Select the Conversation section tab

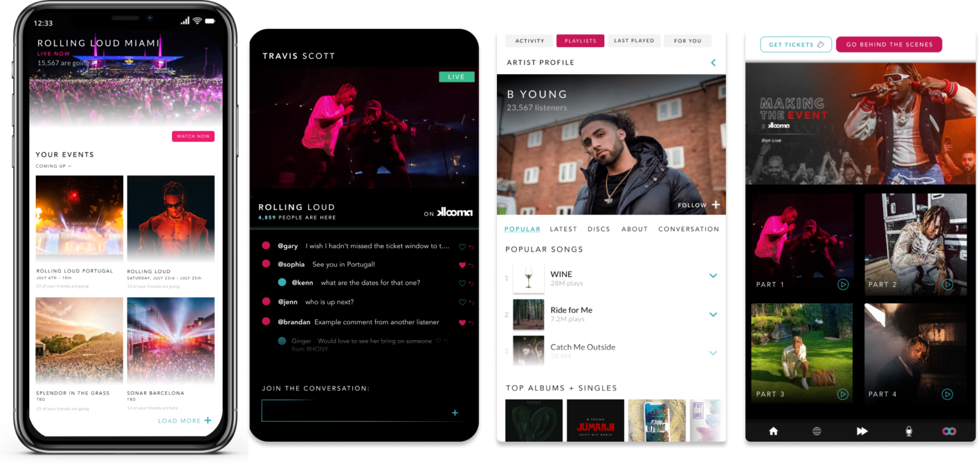click(688, 229)
